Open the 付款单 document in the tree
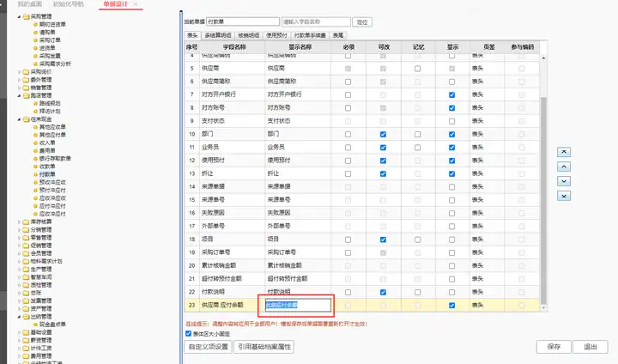Image resolution: width=618 pixels, height=364 pixels. click(x=47, y=174)
